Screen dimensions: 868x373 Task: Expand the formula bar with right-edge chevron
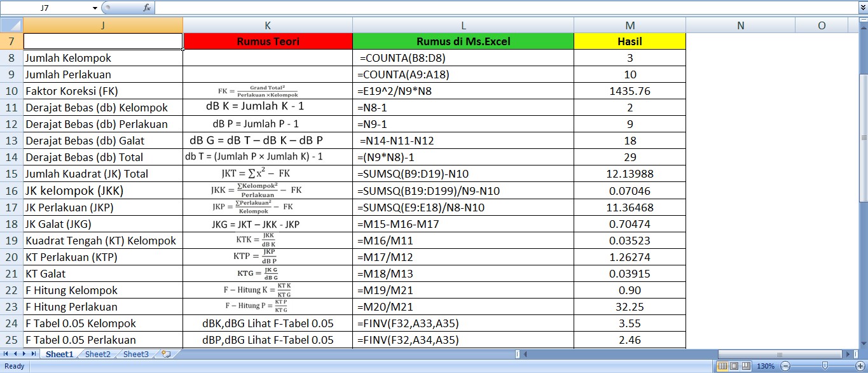click(x=863, y=8)
